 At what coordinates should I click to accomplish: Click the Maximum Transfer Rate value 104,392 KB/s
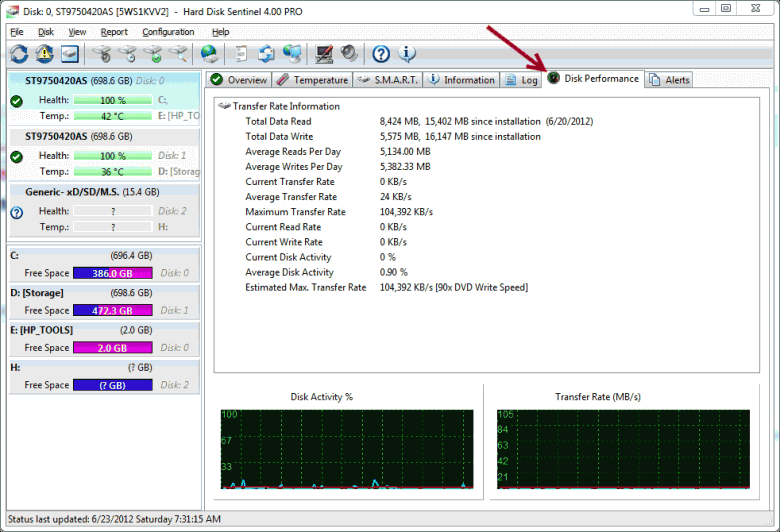click(x=406, y=212)
